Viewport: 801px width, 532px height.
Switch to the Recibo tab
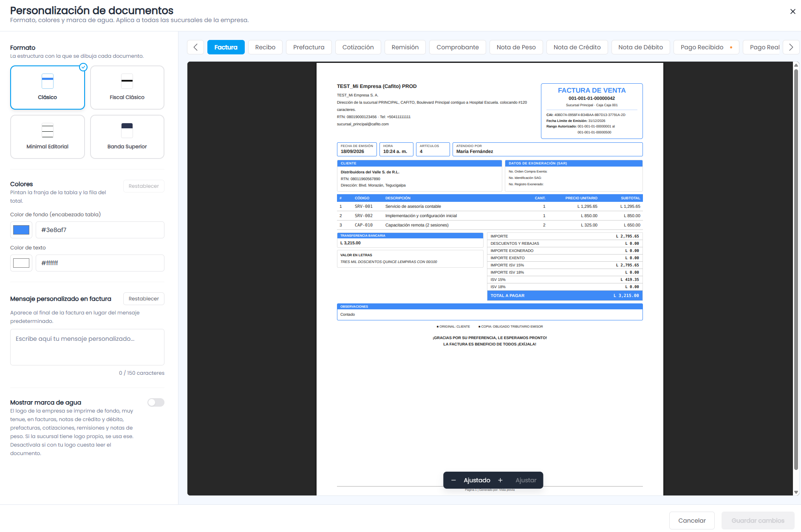(x=265, y=47)
